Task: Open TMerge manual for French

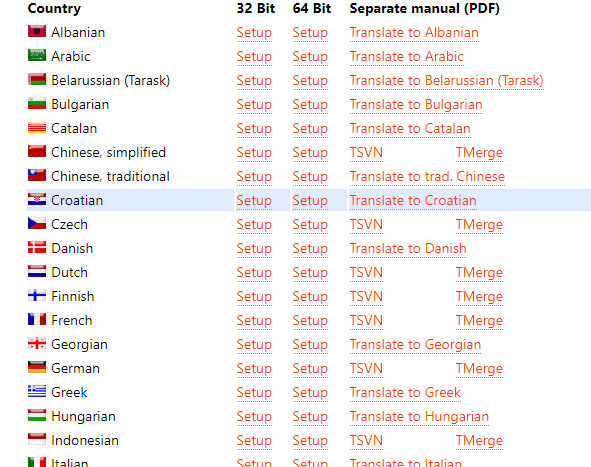Action: tap(479, 321)
